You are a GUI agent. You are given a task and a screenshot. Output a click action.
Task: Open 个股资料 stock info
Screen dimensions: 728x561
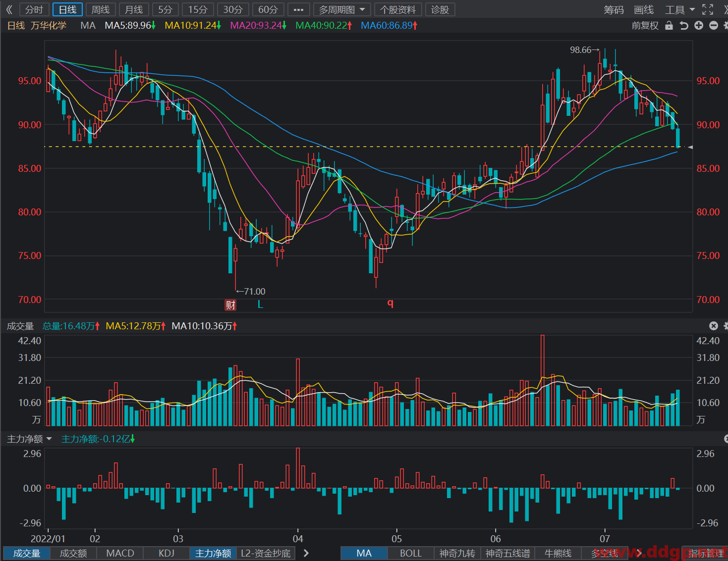click(x=398, y=9)
